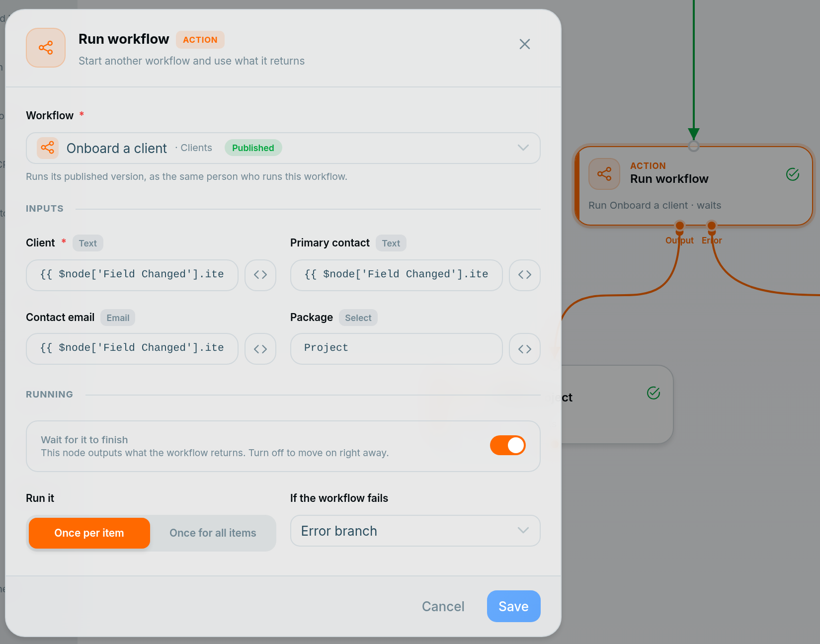Toggle expression mode for Client input
The image size is (820, 644).
coord(260,275)
